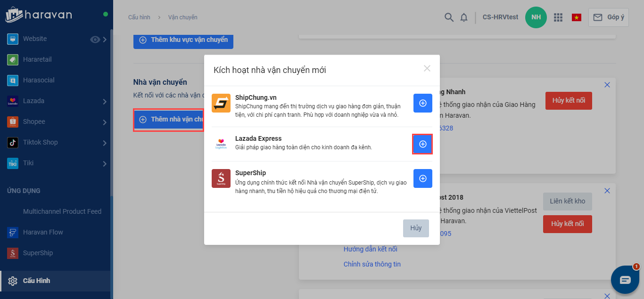Open Cấu Hình settings

[56, 281]
